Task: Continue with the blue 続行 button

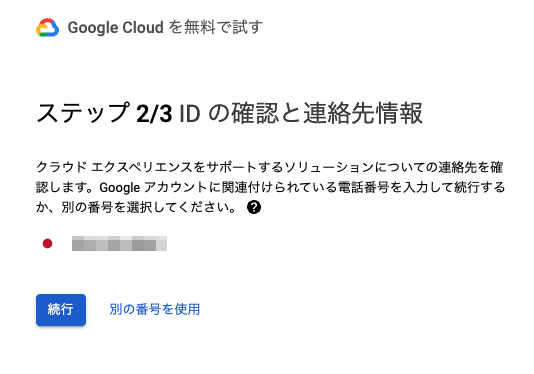Action: tap(61, 310)
